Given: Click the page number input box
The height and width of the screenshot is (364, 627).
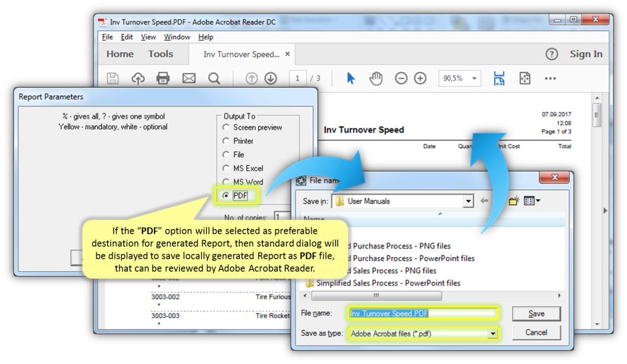Looking at the screenshot, I should click(x=297, y=78).
